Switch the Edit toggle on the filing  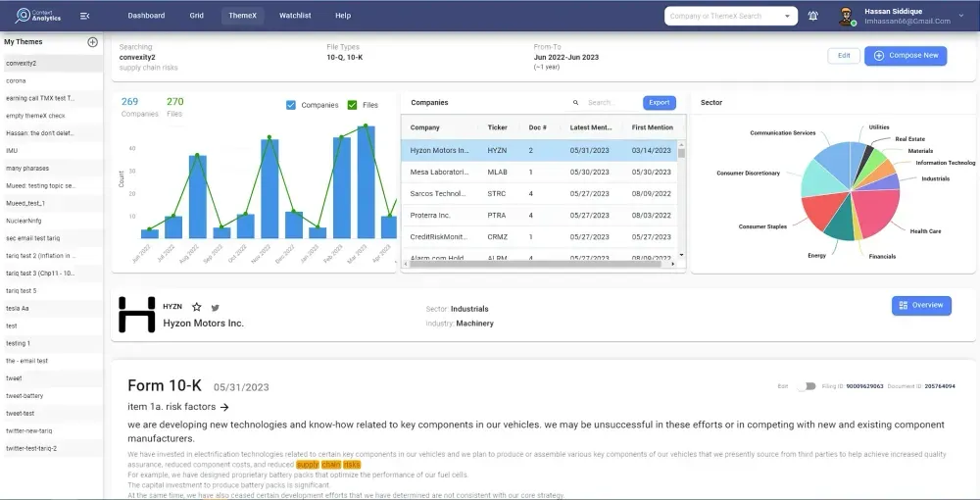pos(807,386)
